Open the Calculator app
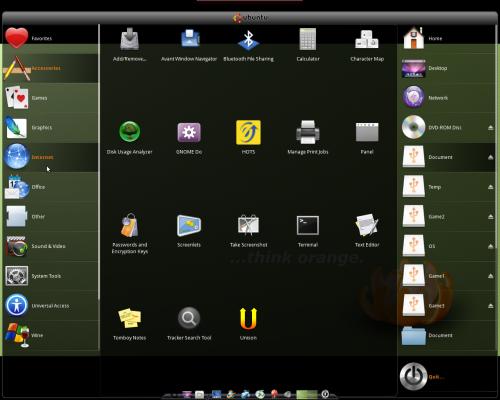Image resolution: width=500 pixels, height=400 pixels. 308,45
